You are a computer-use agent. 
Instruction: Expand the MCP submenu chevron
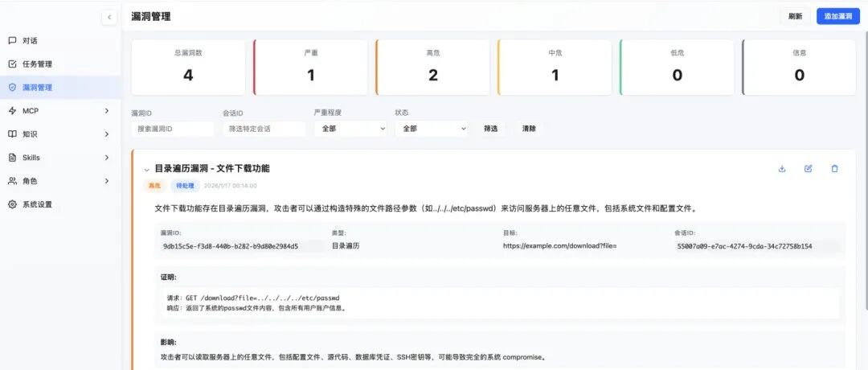pos(107,111)
